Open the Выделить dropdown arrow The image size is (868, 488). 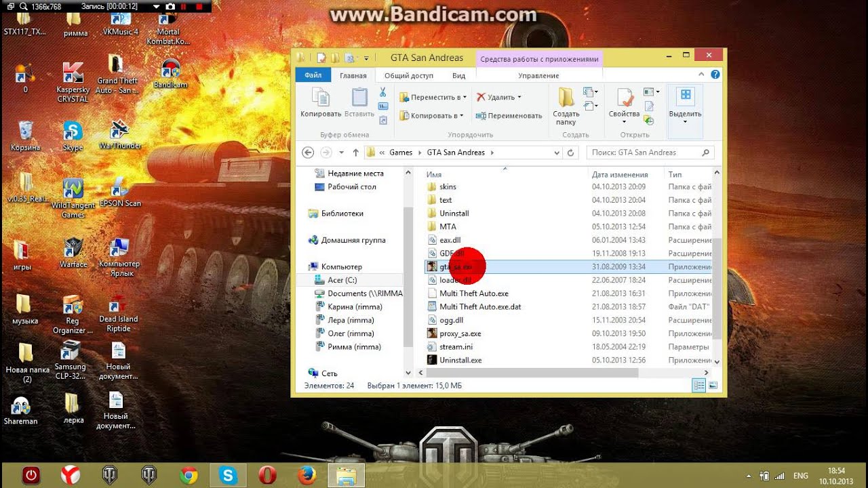[685, 123]
